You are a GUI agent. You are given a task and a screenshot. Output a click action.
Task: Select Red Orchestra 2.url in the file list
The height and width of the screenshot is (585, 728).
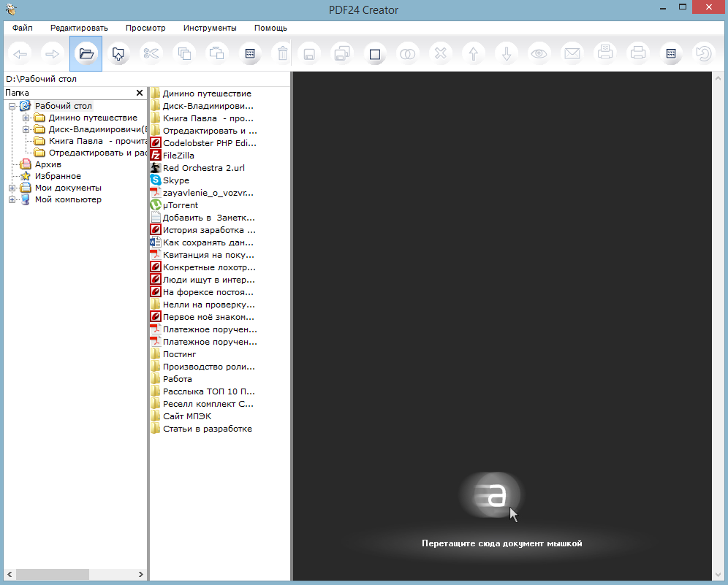(x=198, y=168)
